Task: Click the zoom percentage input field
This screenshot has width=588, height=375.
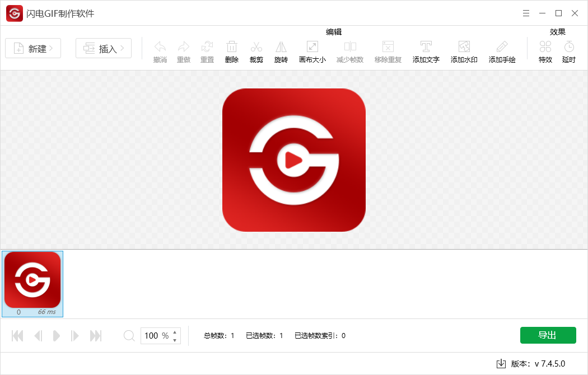Action: (157, 336)
